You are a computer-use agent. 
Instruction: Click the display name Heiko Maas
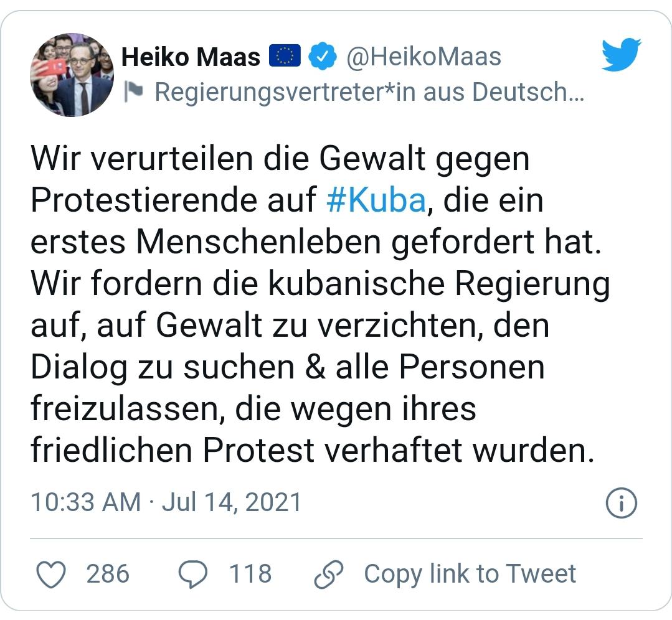pos(191,57)
